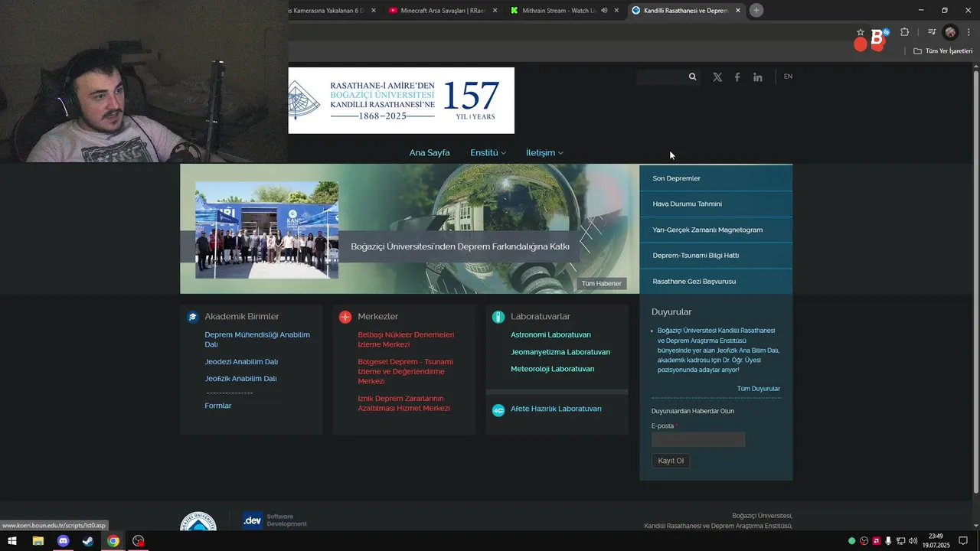Expand the İletişim dropdown menu
The image size is (980, 551).
(544, 153)
